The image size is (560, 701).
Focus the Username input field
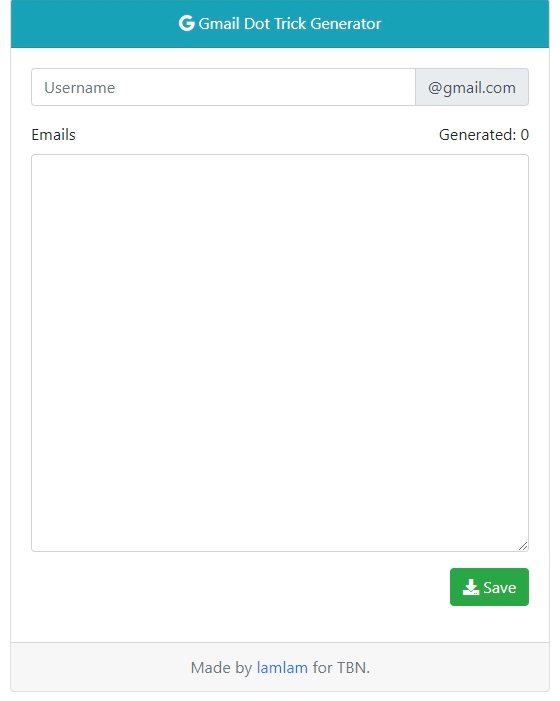[223, 87]
